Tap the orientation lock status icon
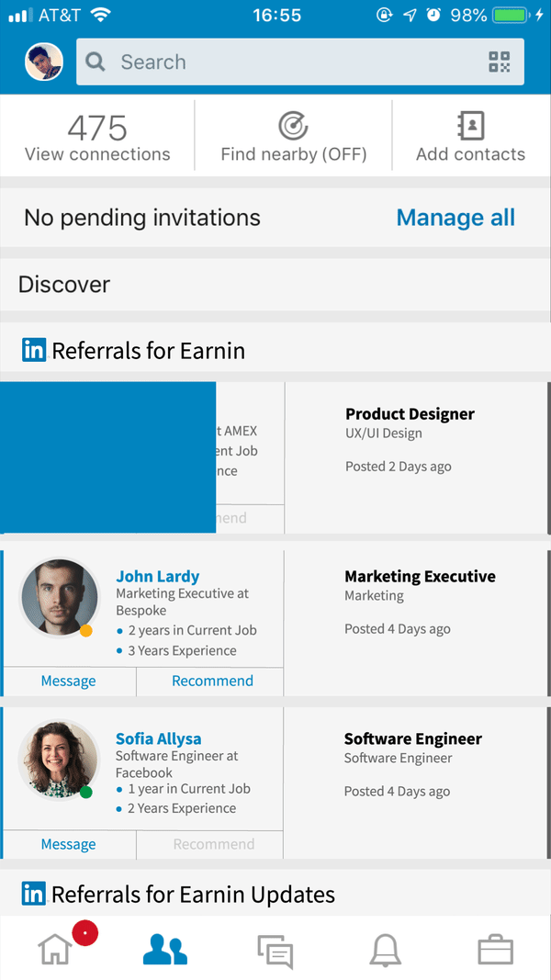Viewport: 551px width, 980px height. 384,15
